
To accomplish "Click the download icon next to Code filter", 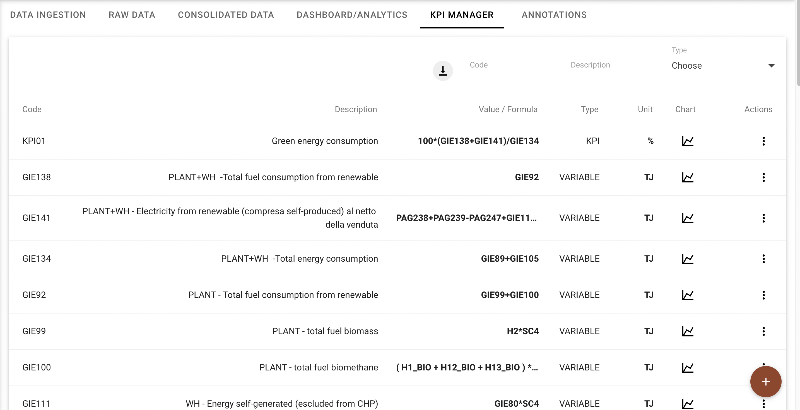I will 442,70.
